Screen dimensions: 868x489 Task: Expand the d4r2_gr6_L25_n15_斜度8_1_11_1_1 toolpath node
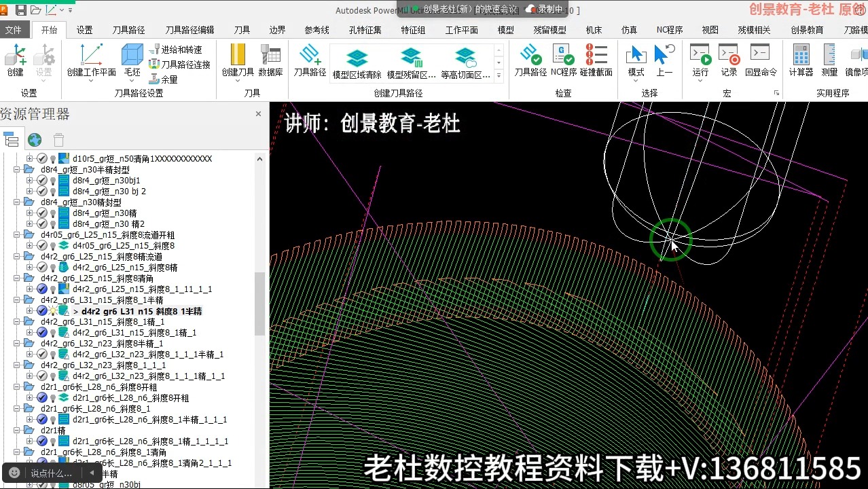tap(29, 289)
